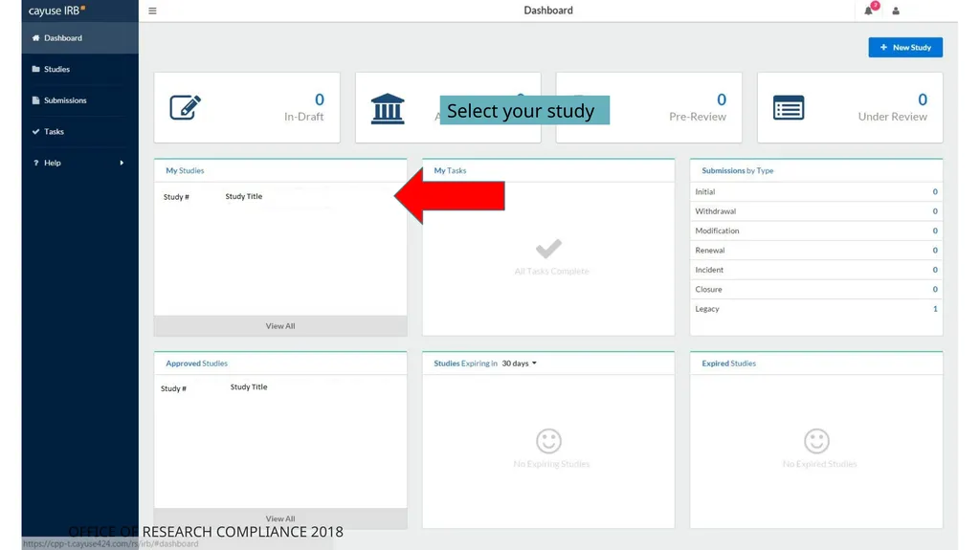Viewport: 980px width, 550px height.
Task: Click the Withdrawal submissions row
Action: point(816,211)
